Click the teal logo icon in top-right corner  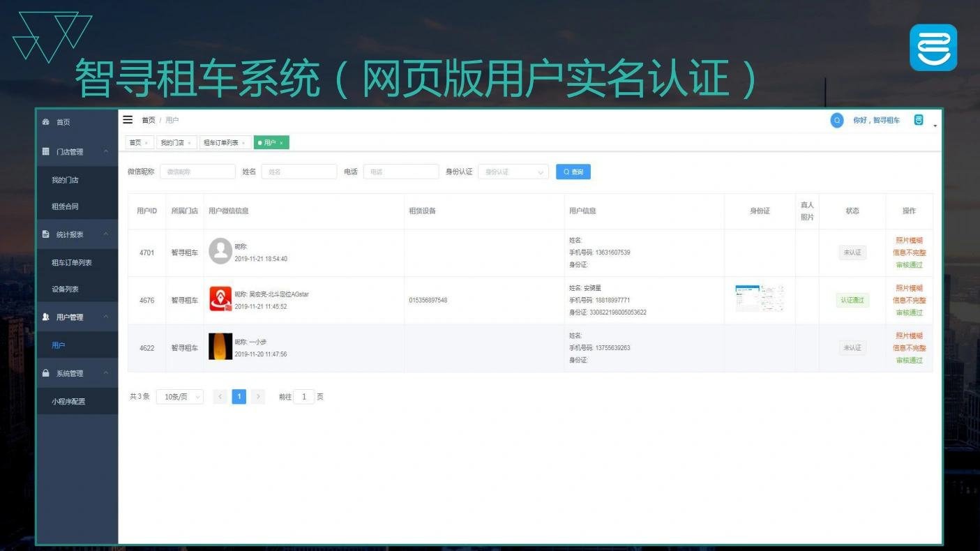point(933,47)
